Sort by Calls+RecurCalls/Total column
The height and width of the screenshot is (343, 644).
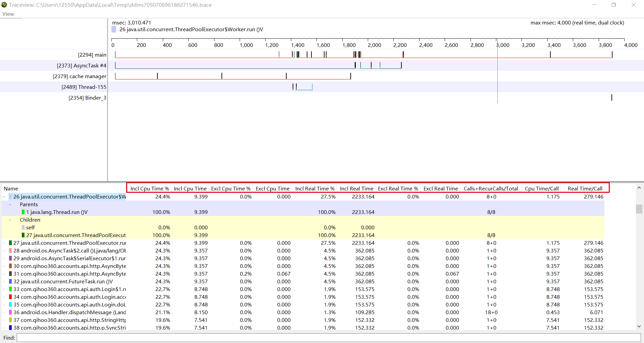click(491, 188)
